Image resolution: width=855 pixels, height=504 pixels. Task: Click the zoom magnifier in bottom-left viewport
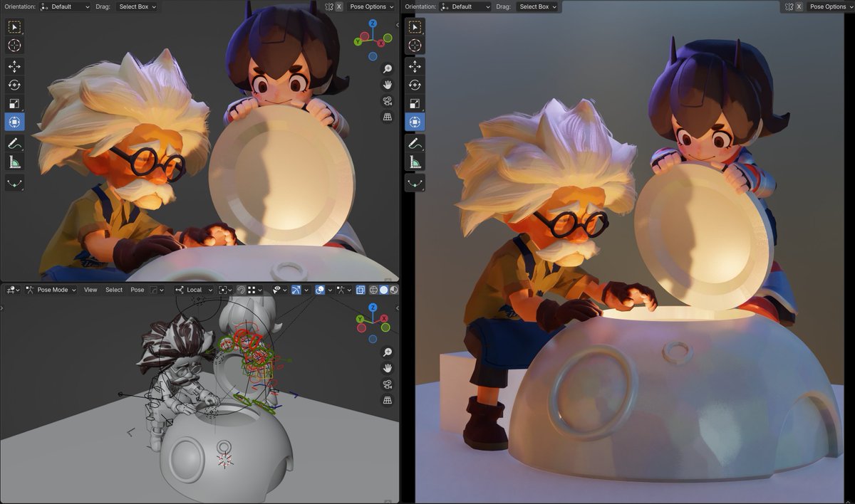click(x=388, y=352)
